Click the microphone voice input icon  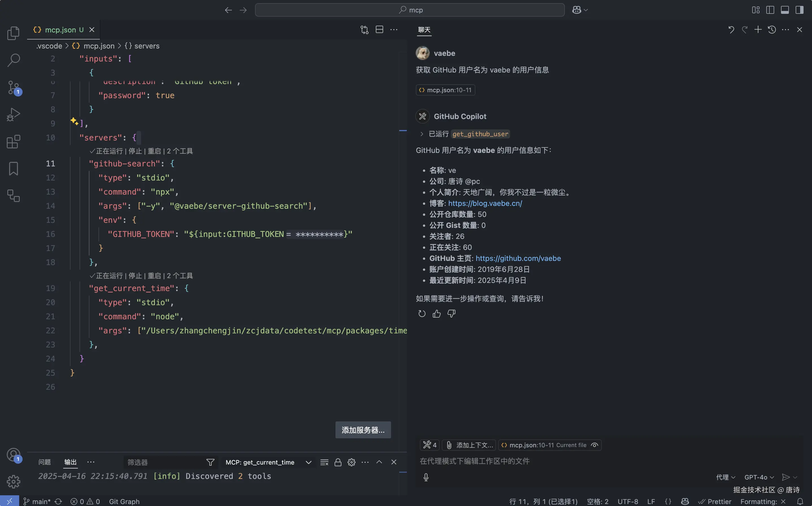point(426,477)
